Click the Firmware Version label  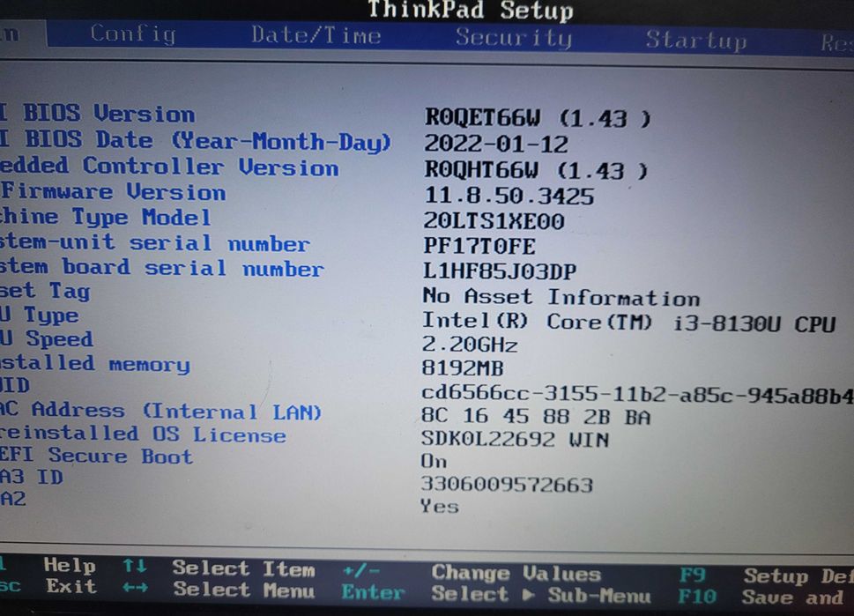[x=113, y=192]
